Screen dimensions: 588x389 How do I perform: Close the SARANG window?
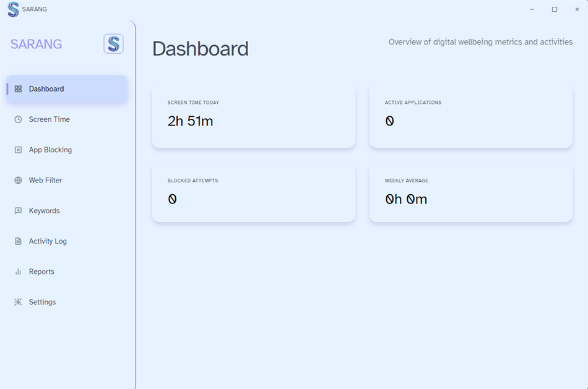click(577, 9)
